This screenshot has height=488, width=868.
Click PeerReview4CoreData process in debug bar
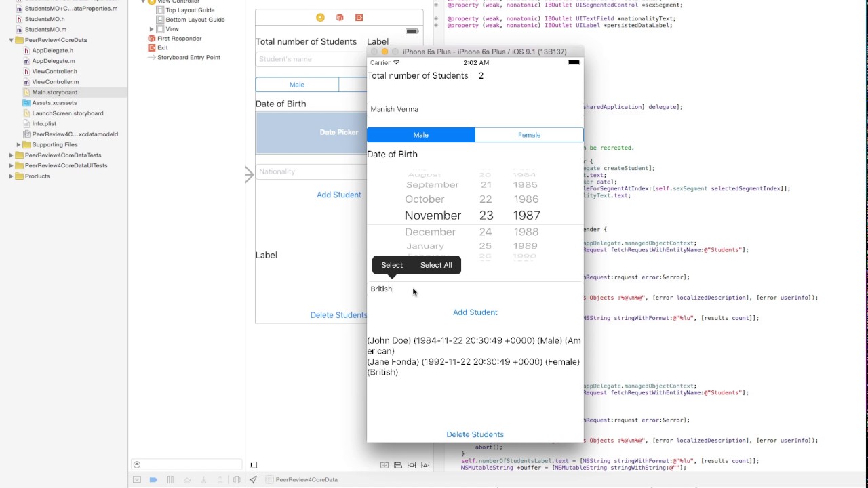(306, 479)
